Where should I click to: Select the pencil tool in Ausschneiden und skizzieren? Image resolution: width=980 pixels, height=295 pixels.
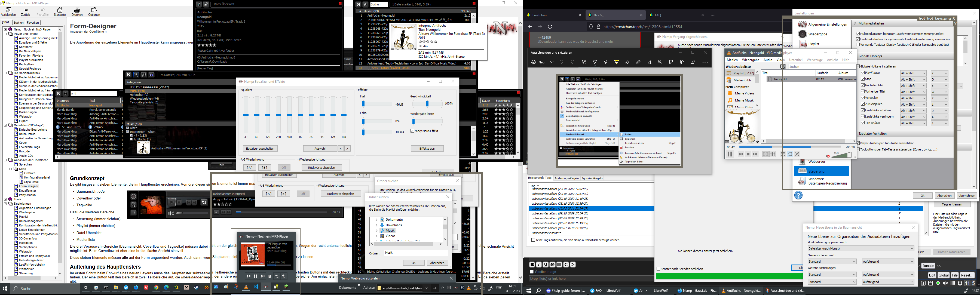[x=606, y=62]
